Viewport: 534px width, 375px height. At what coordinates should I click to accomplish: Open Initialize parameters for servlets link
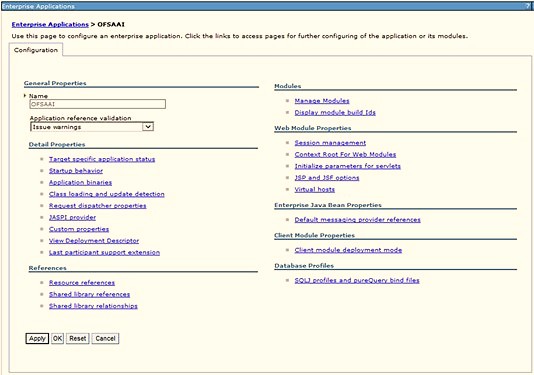[347, 166]
